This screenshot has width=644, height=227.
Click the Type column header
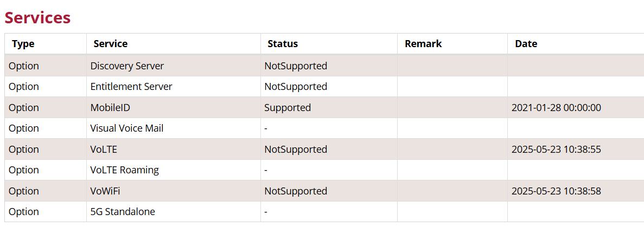(x=23, y=44)
